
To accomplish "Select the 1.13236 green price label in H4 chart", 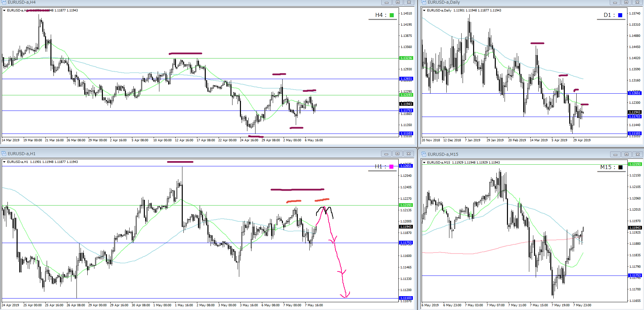I will [406, 58].
